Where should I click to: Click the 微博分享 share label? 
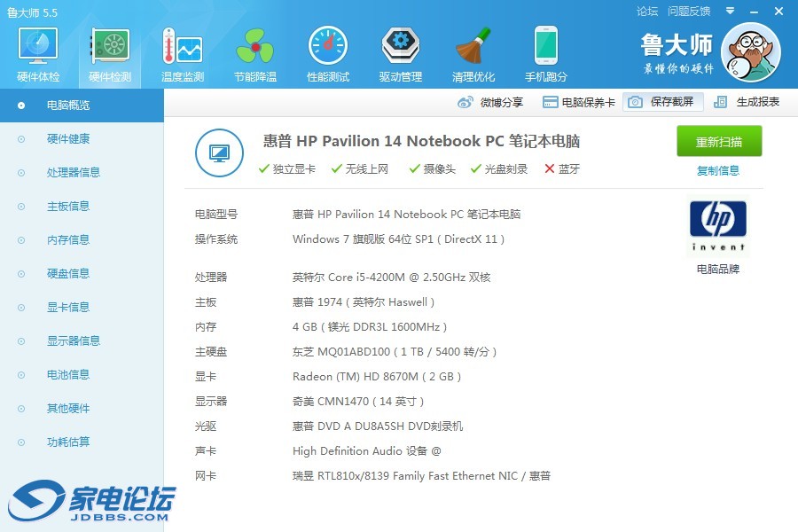pos(502,102)
